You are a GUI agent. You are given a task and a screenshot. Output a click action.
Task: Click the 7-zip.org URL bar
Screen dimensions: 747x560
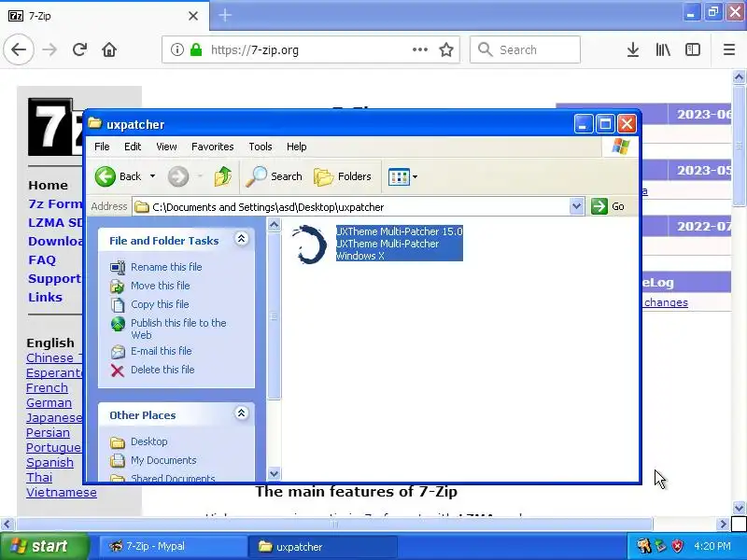[x=311, y=49]
